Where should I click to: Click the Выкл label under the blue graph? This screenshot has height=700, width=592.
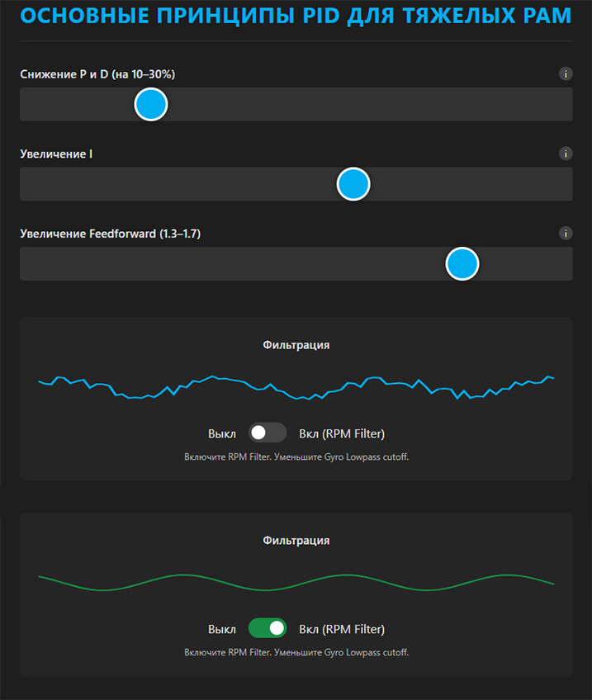(x=222, y=434)
